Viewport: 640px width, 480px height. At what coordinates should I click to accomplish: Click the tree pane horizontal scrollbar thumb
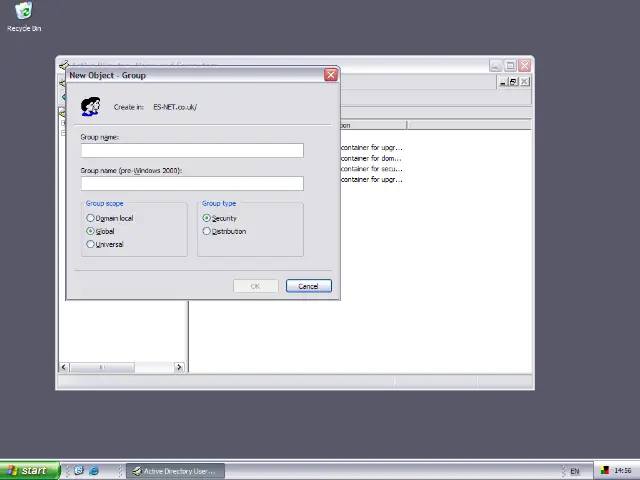(x=102, y=367)
